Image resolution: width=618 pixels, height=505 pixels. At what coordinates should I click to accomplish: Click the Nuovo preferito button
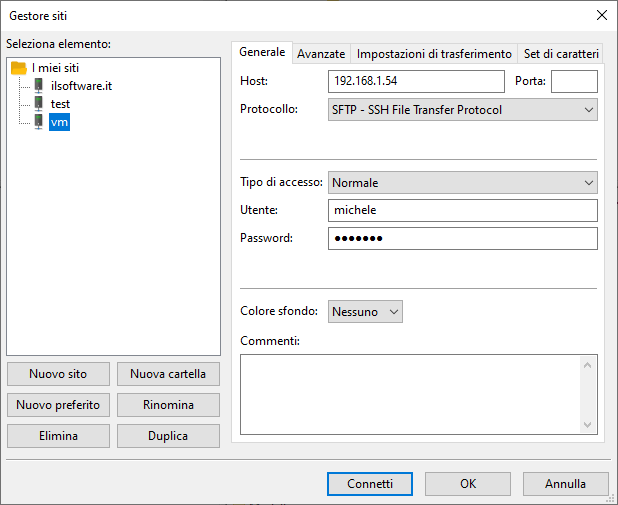tap(58, 405)
